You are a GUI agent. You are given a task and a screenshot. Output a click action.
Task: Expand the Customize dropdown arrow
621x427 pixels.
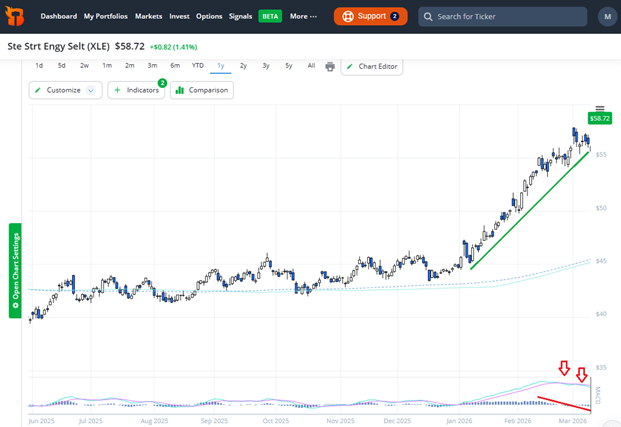point(91,90)
